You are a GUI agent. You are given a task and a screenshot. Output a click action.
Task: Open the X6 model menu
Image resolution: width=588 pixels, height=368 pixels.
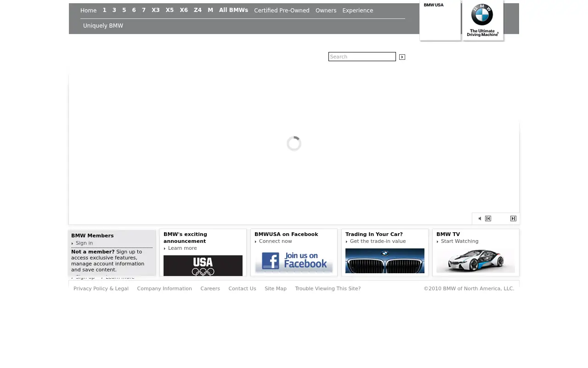tap(184, 10)
